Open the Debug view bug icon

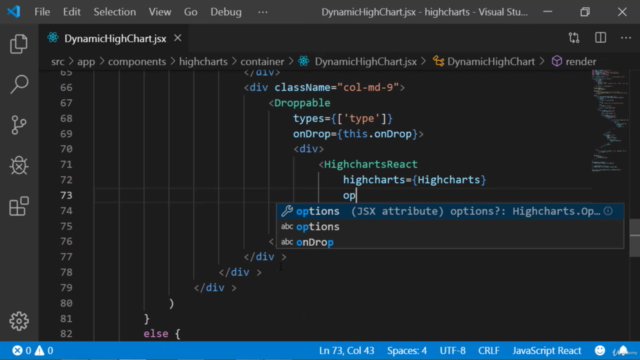coord(19,166)
